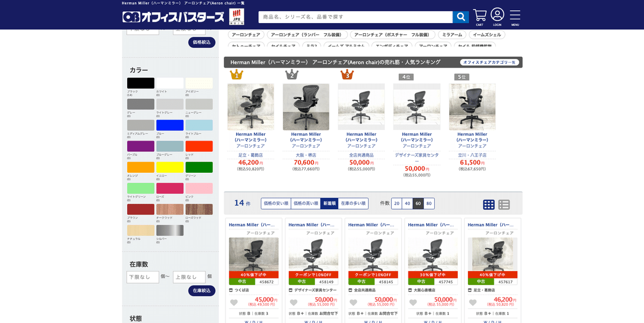Filter by シルバー color swatch
Viewport: 644px width, 323px height.
[x=170, y=230]
